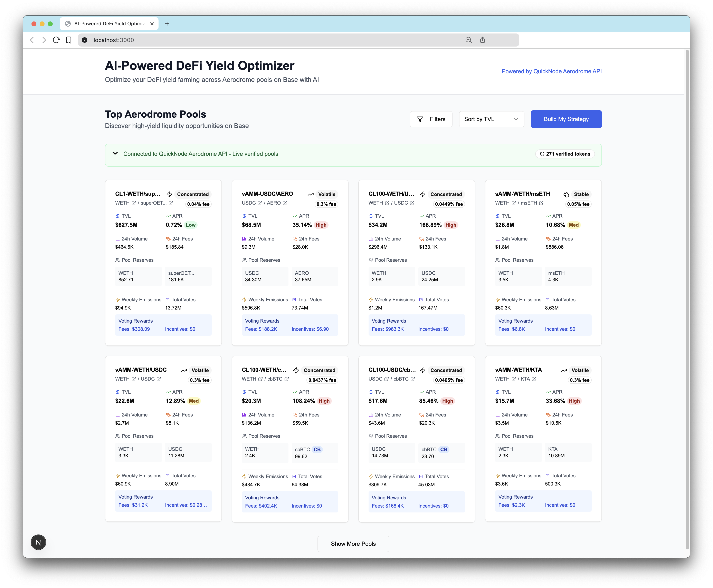Open cbBTC external link in CL100-USDC/cbBTC card
The image size is (713, 588).
(x=412, y=379)
